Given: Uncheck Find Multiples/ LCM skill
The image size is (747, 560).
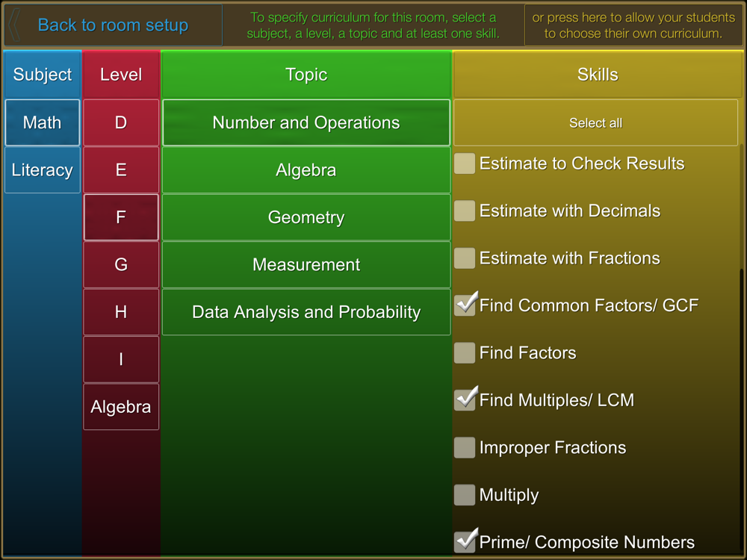Looking at the screenshot, I should [x=465, y=399].
